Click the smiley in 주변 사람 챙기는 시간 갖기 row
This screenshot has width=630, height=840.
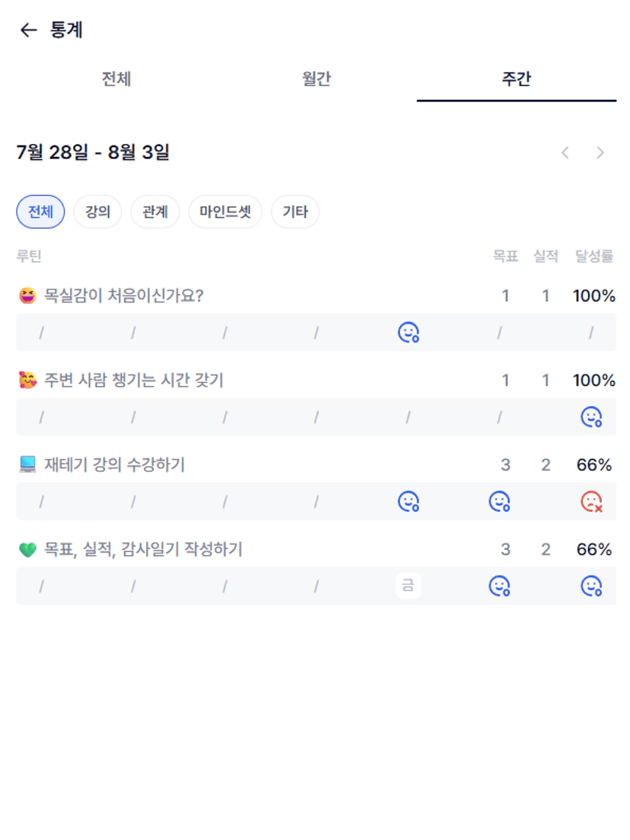click(x=591, y=417)
